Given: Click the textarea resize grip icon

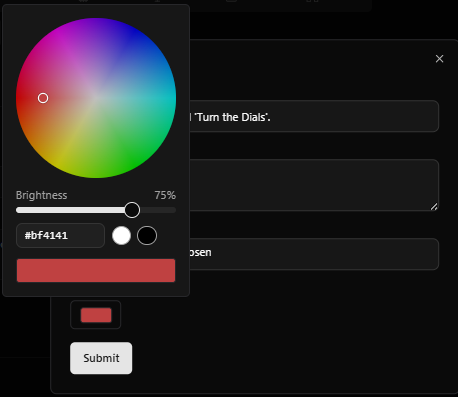Looking at the screenshot, I should pyautogui.click(x=434, y=207).
